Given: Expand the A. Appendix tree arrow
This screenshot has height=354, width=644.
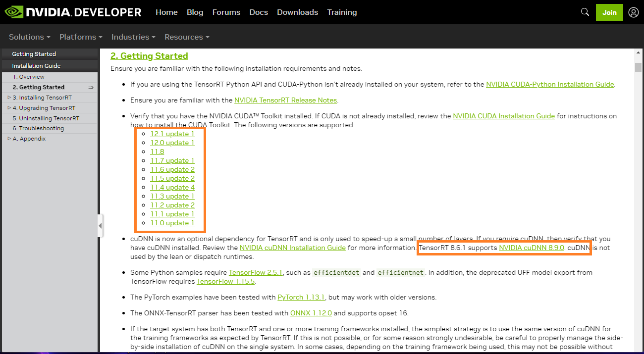Looking at the screenshot, I should point(9,139).
